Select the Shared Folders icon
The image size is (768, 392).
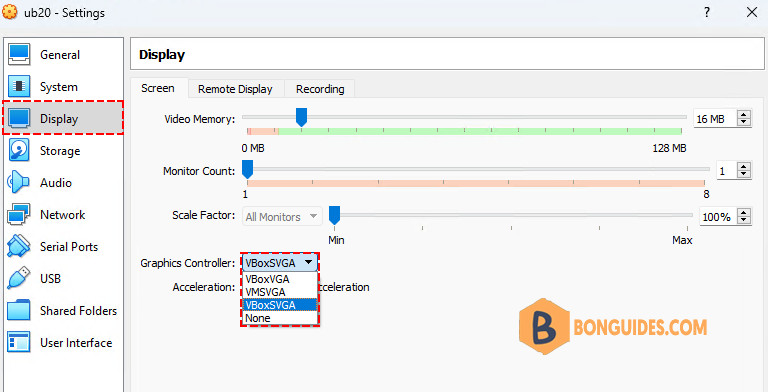19,311
